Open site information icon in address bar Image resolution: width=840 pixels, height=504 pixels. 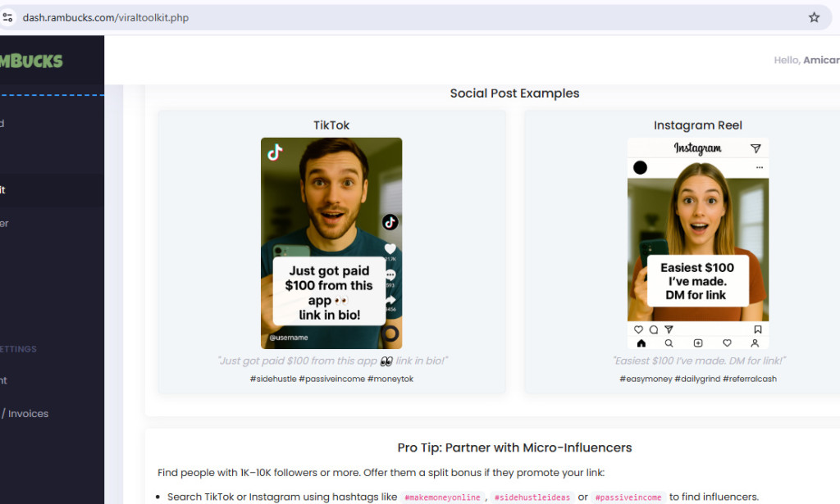pyautogui.click(x=7, y=17)
